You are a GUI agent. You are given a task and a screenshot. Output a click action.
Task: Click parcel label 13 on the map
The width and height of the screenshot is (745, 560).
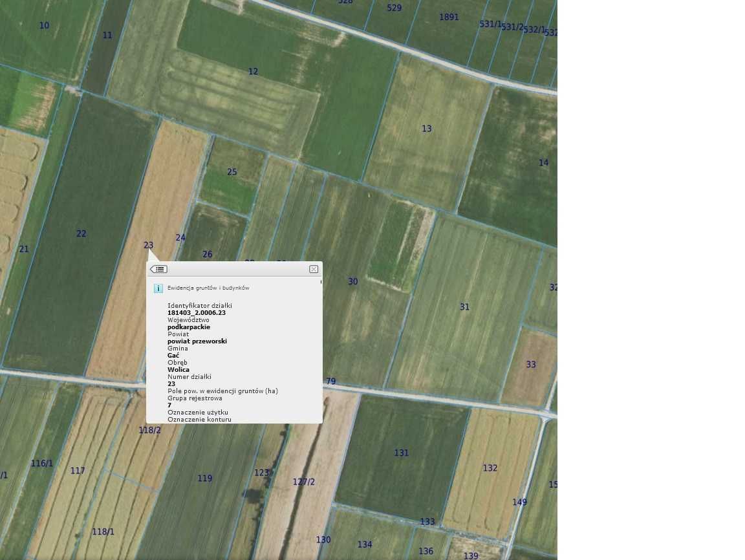point(427,129)
